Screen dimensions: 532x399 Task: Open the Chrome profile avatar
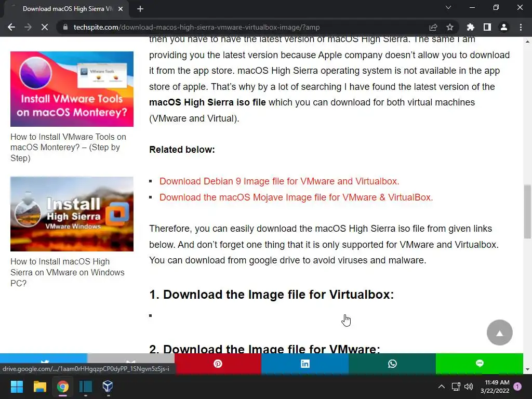pyautogui.click(x=504, y=27)
